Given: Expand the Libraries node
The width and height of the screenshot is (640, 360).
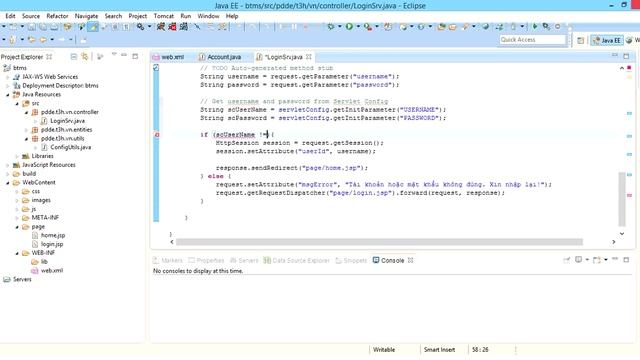Looking at the screenshot, I should pos(17,156).
